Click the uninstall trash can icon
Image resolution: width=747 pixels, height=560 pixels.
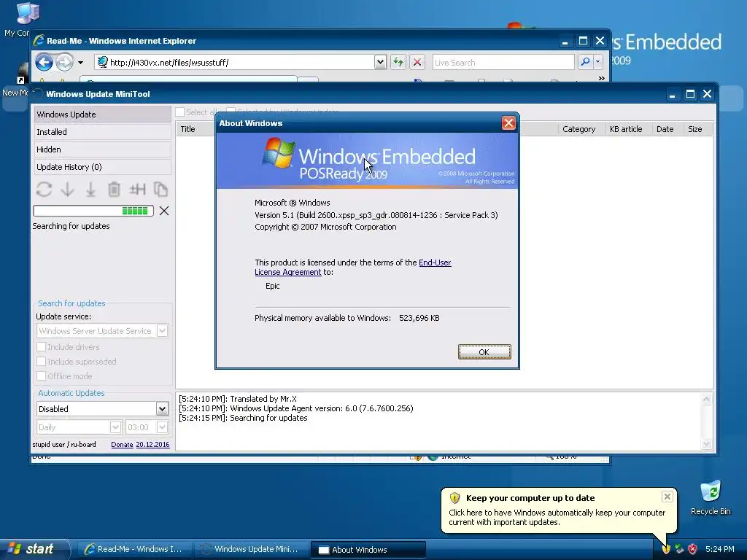[114, 190]
